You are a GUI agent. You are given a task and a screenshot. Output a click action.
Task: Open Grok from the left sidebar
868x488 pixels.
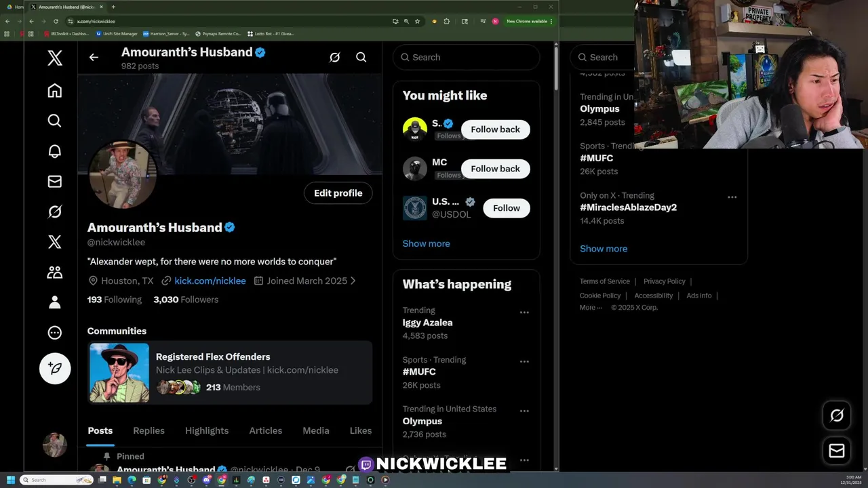[x=55, y=211]
